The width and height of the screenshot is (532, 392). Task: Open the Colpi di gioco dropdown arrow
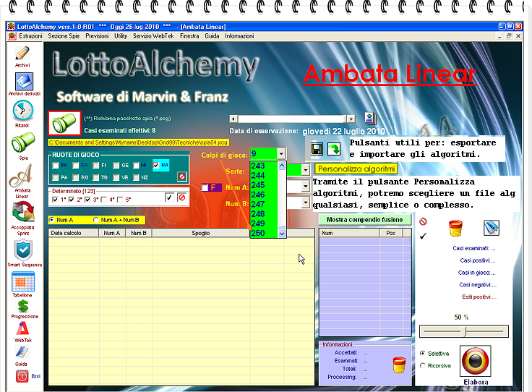pos(281,154)
